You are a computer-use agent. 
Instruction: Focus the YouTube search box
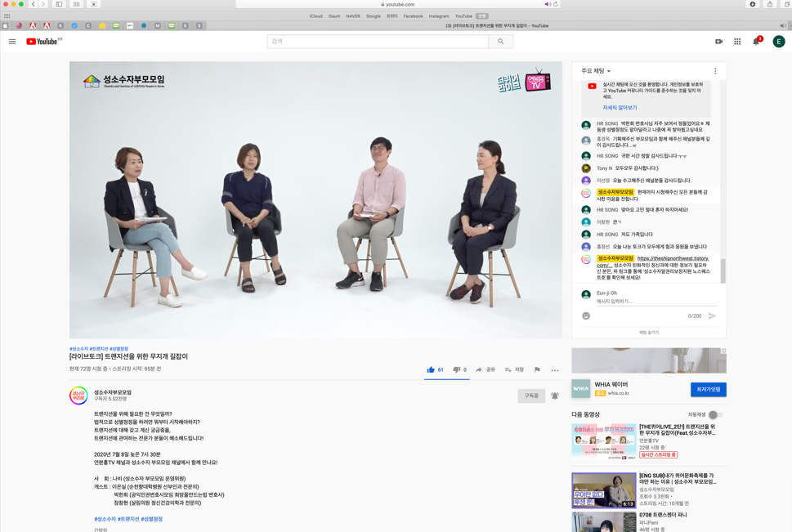tap(378, 42)
